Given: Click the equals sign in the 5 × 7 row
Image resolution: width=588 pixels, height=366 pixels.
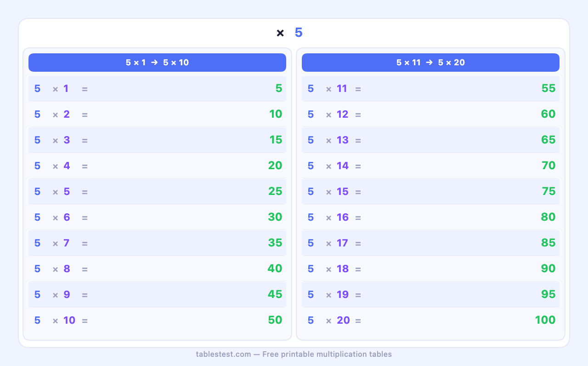Looking at the screenshot, I should pyautogui.click(x=85, y=243).
